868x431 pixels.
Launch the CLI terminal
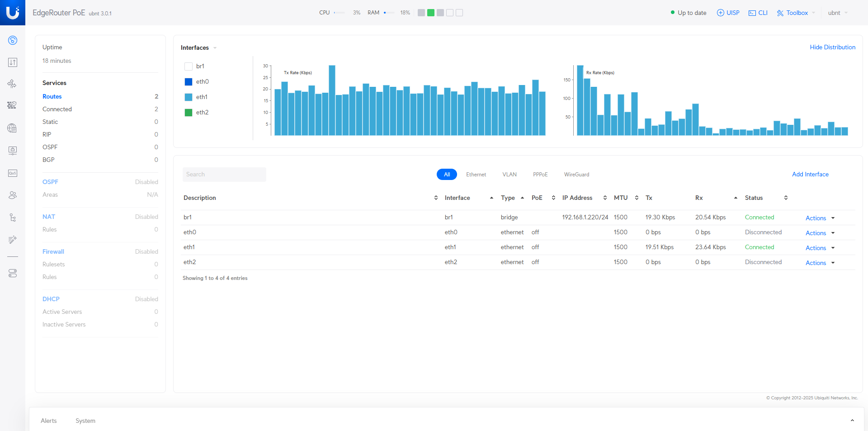pos(758,13)
